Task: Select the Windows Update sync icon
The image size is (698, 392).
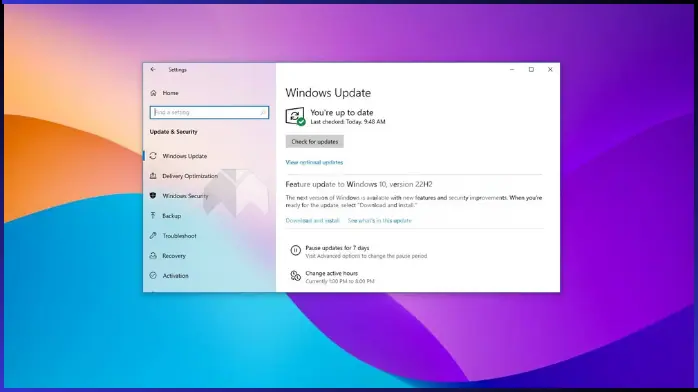Action: tap(153, 156)
